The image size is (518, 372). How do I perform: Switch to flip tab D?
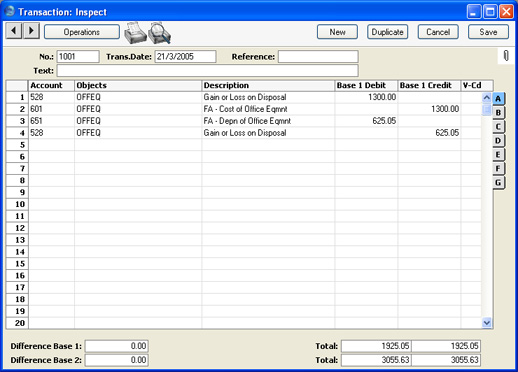(498, 141)
